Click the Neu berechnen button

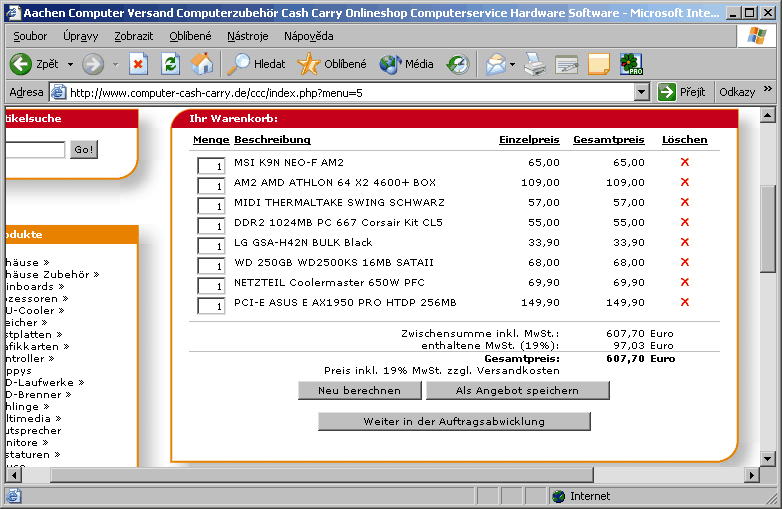point(360,390)
